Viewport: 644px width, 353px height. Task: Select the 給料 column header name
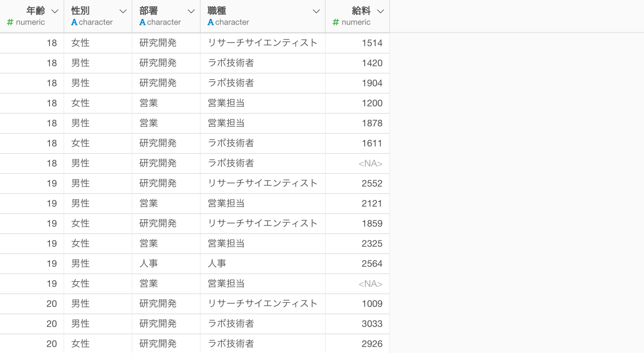coord(361,11)
